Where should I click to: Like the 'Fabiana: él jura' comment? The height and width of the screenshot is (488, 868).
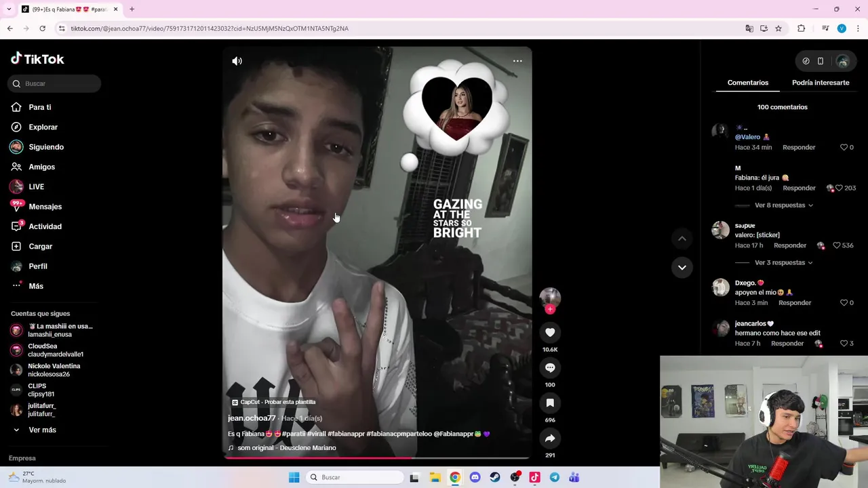[839, 188]
